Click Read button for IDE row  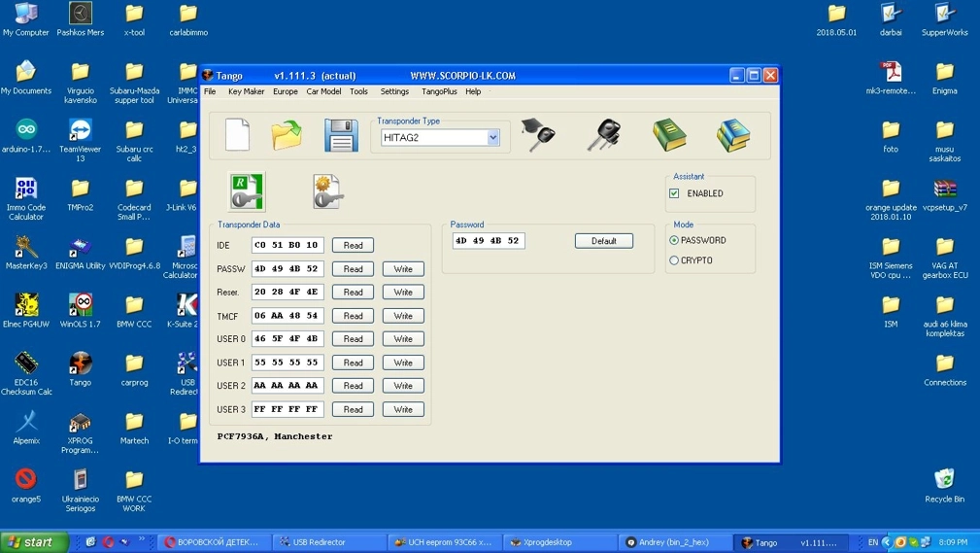354,245
